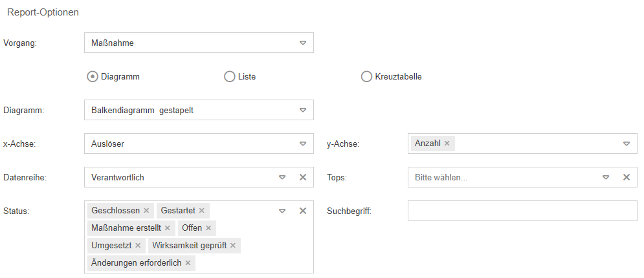
Task: Clear the Tops field selection
Action: [x=626, y=177]
